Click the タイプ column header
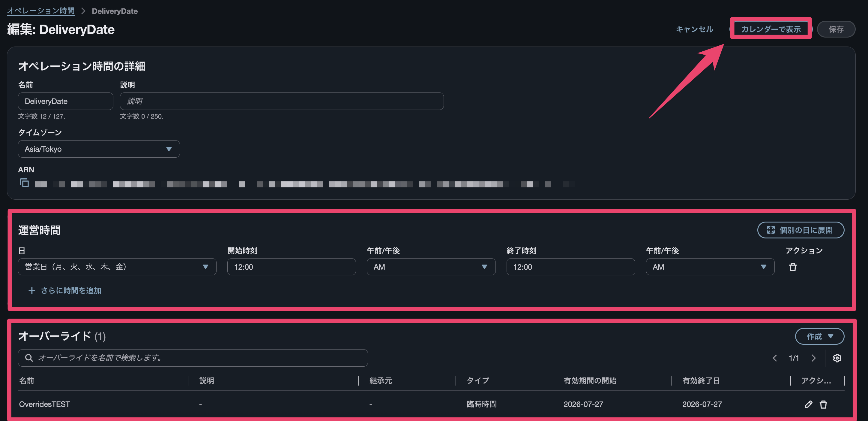The image size is (868, 421). (477, 380)
